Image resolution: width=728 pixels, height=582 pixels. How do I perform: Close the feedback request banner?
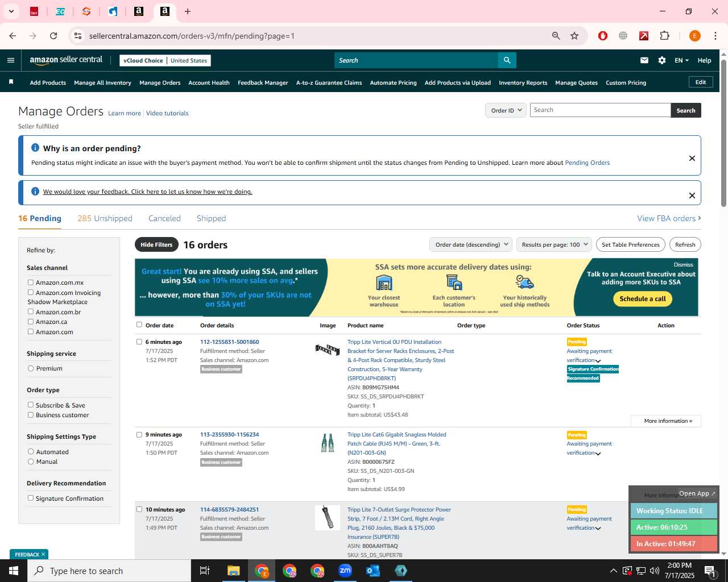tap(692, 196)
